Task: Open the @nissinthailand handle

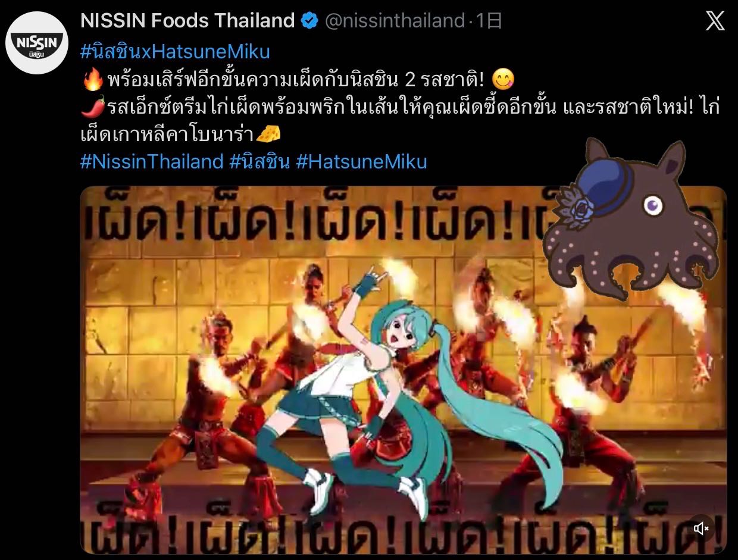Action: click(x=395, y=21)
